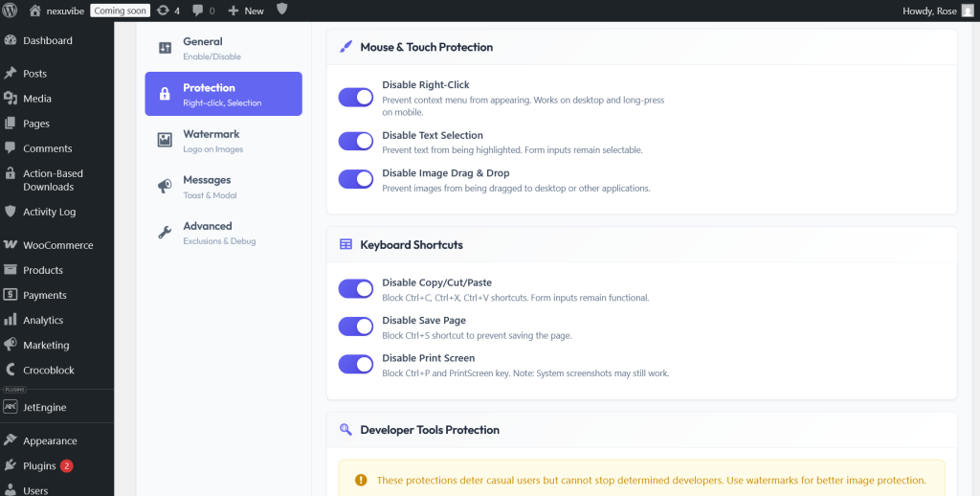Image resolution: width=980 pixels, height=496 pixels.
Task: Click the shield icon in the admin bar
Action: point(282,10)
